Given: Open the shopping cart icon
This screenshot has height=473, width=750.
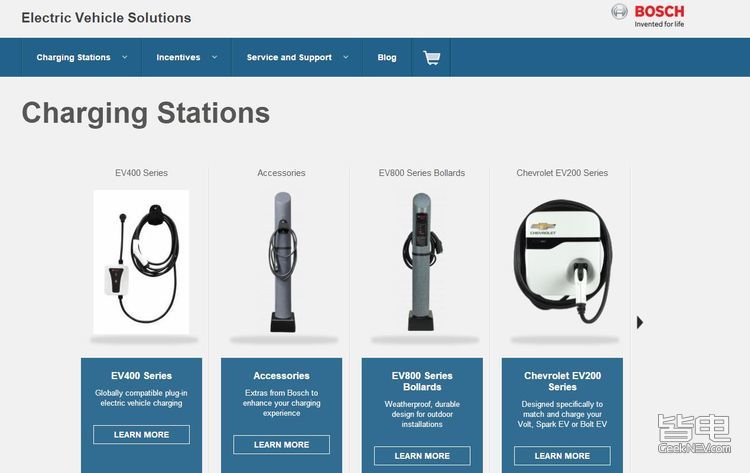Looking at the screenshot, I should [431, 58].
